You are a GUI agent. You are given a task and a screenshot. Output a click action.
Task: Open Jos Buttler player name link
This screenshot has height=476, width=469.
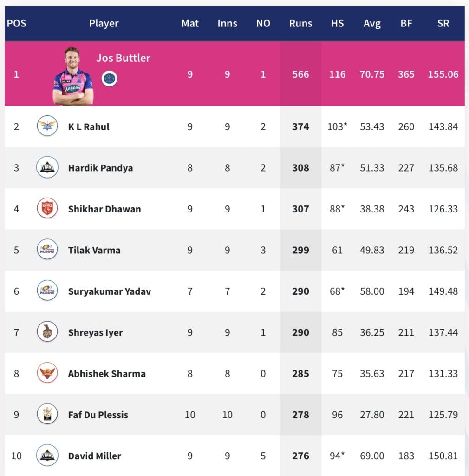123,58
